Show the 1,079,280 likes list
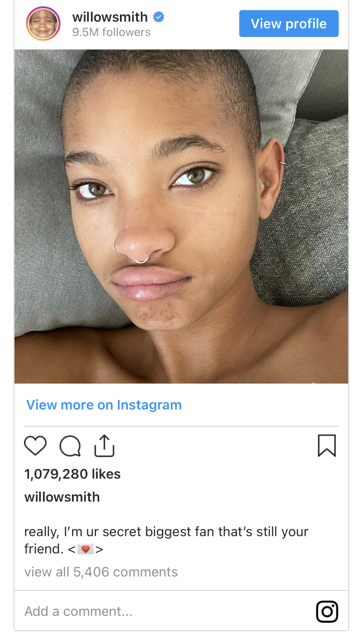This screenshot has height=633, width=364. [72, 474]
